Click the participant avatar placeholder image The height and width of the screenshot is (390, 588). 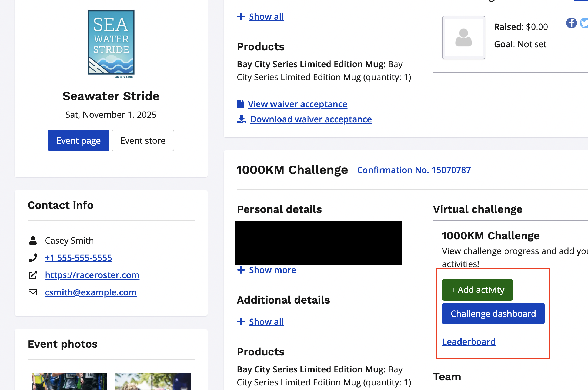(x=463, y=38)
